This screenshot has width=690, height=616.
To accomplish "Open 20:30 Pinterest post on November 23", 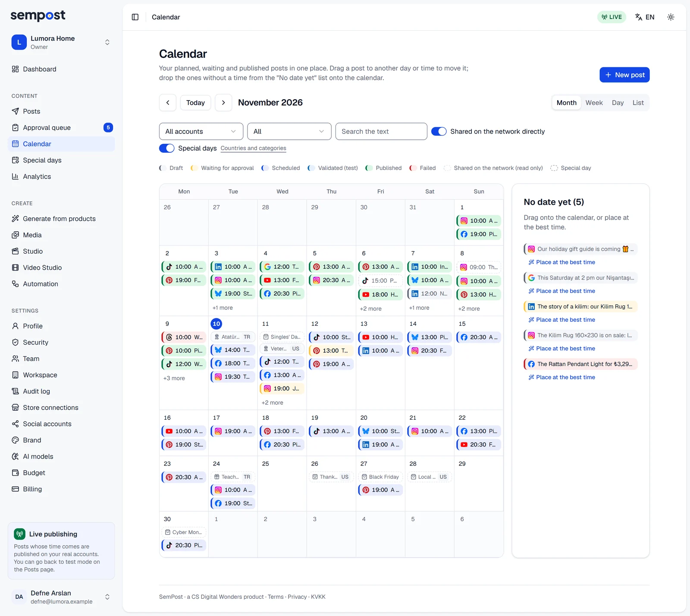I will click(x=184, y=478).
